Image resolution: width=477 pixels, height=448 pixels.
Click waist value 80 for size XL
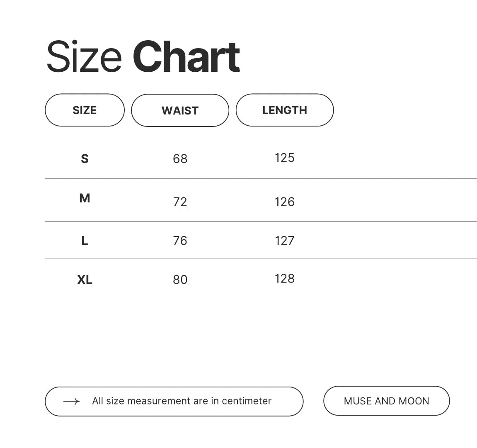coord(180,280)
